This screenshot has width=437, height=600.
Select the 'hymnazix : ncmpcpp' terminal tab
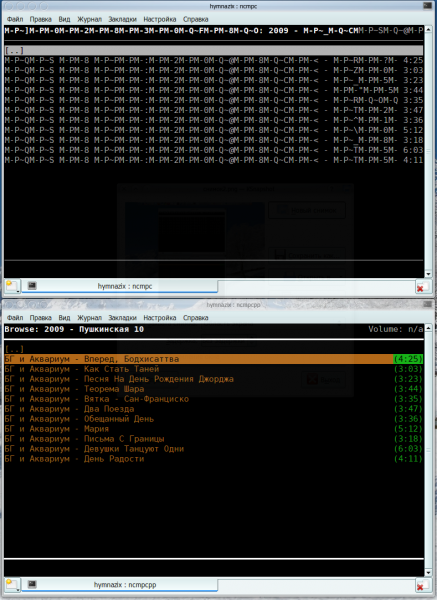119,585
